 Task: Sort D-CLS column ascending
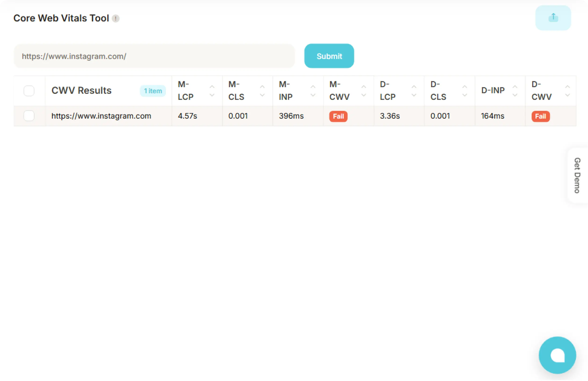(x=465, y=86)
